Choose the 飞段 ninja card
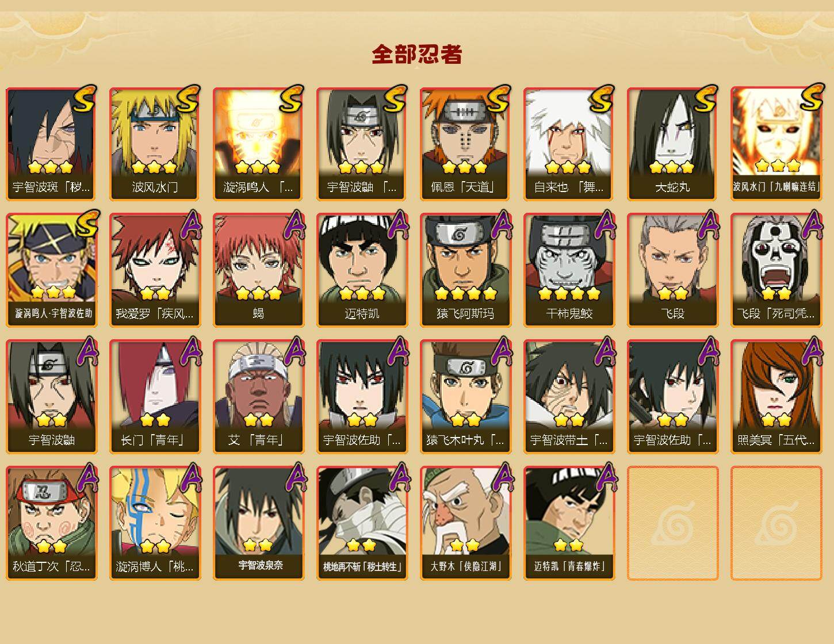Screen dimensions: 834x644 click(672, 270)
